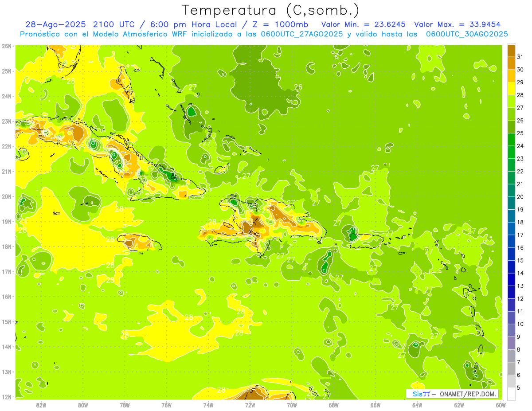Click the '74W' longitude axis label
The height and width of the screenshot is (411, 532).
(208, 405)
